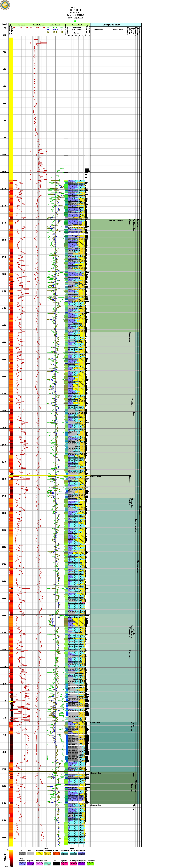Click the green Ultramafic legend swatch
The height and width of the screenshot is (868, 184).
tap(90, 864)
